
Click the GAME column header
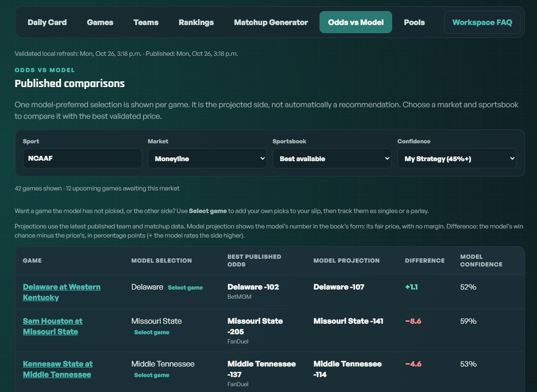[x=32, y=261]
